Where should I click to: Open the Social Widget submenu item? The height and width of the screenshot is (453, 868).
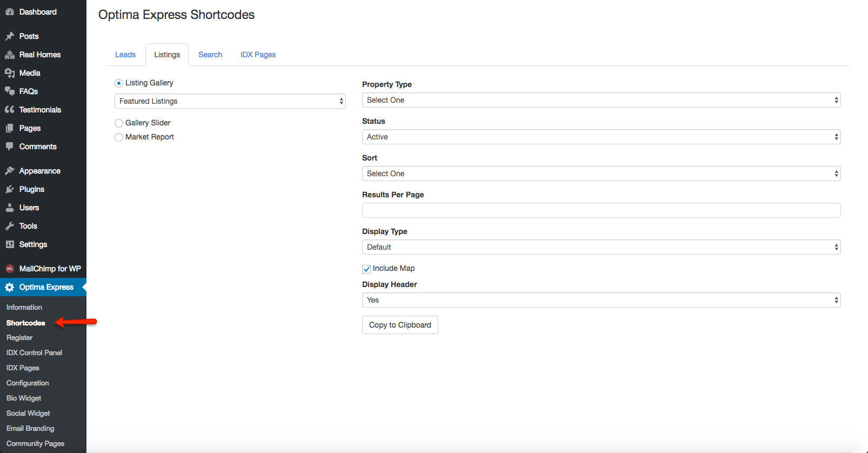[28, 413]
